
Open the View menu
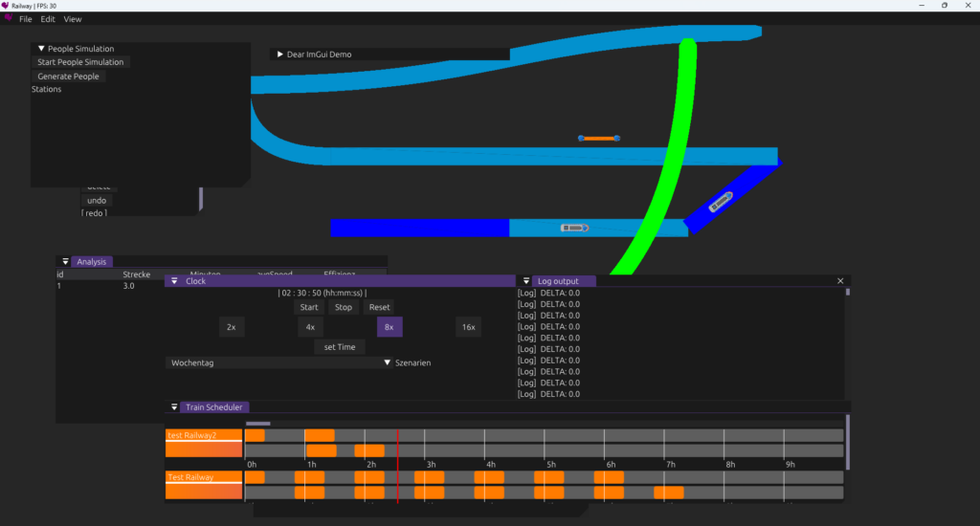click(x=73, y=19)
